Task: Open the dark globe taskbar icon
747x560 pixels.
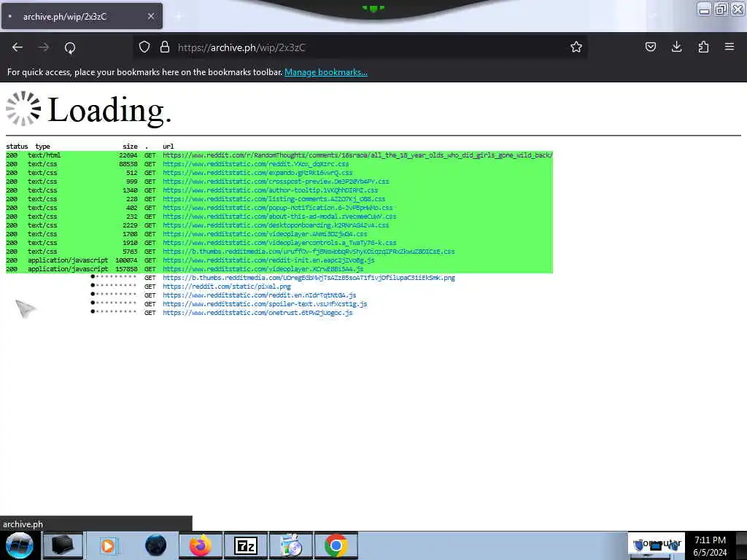Action: click(156, 545)
